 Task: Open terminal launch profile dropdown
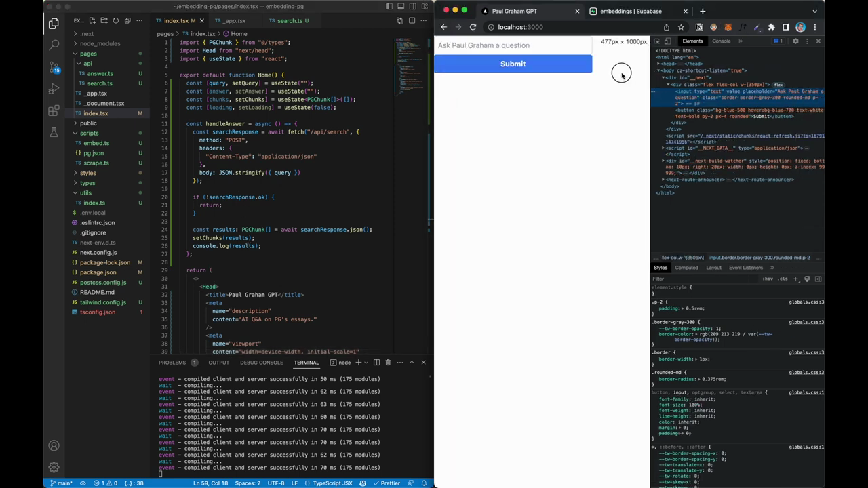(367, 363)
